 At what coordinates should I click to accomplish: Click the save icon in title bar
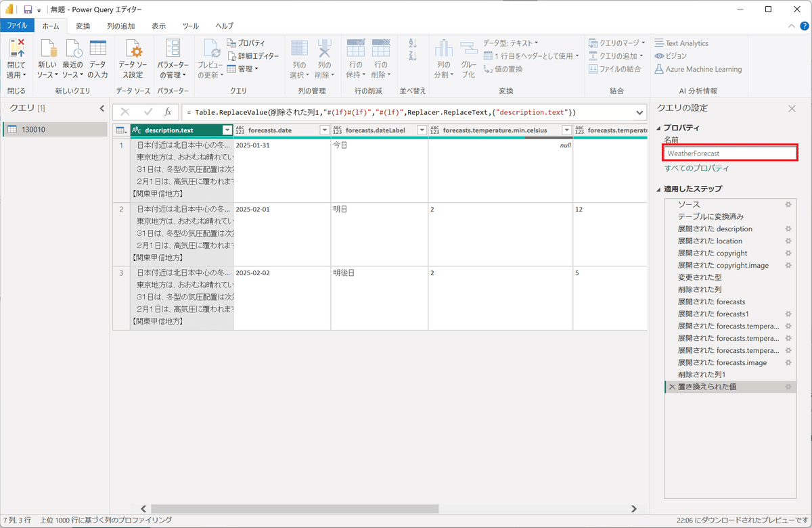(x=28, y=9)
